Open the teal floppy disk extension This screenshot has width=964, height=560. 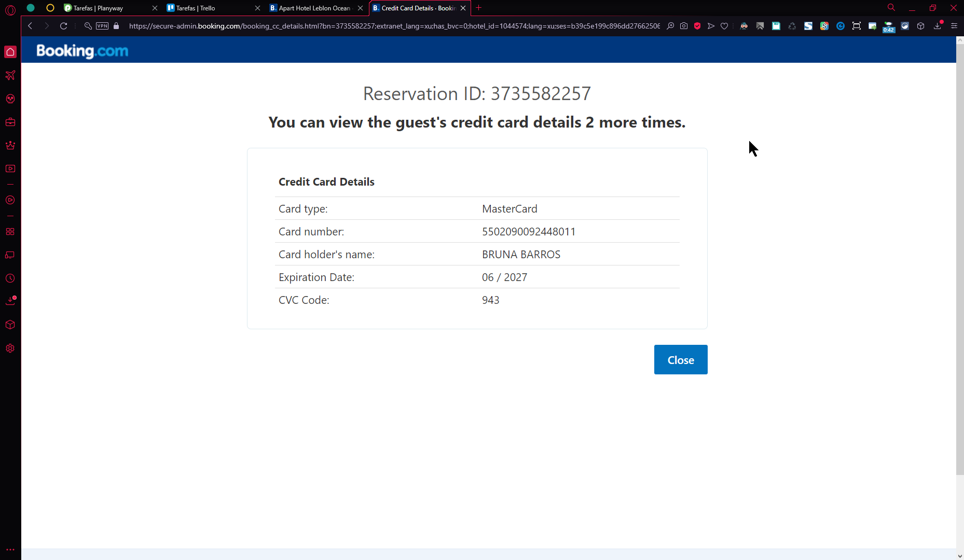776,26
